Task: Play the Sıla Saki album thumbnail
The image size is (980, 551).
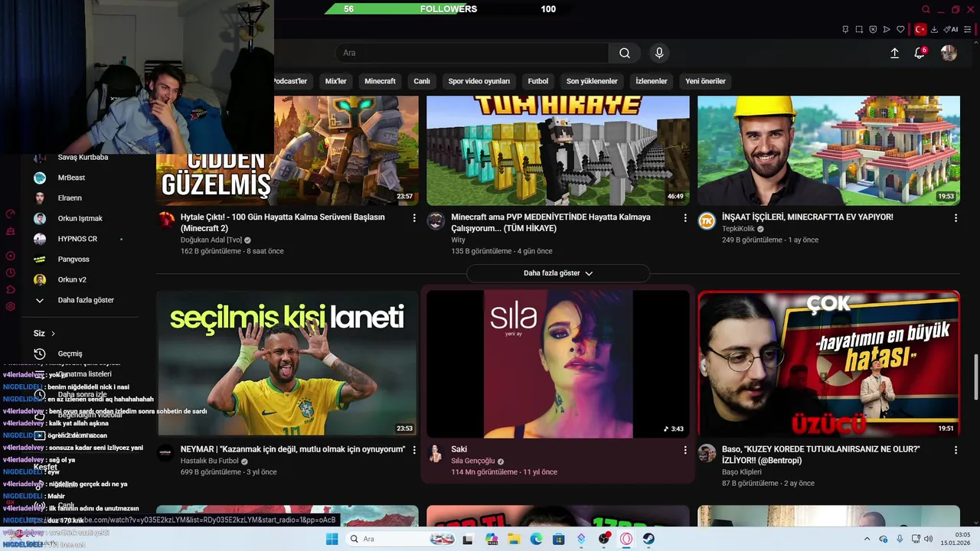Action: 558,364
